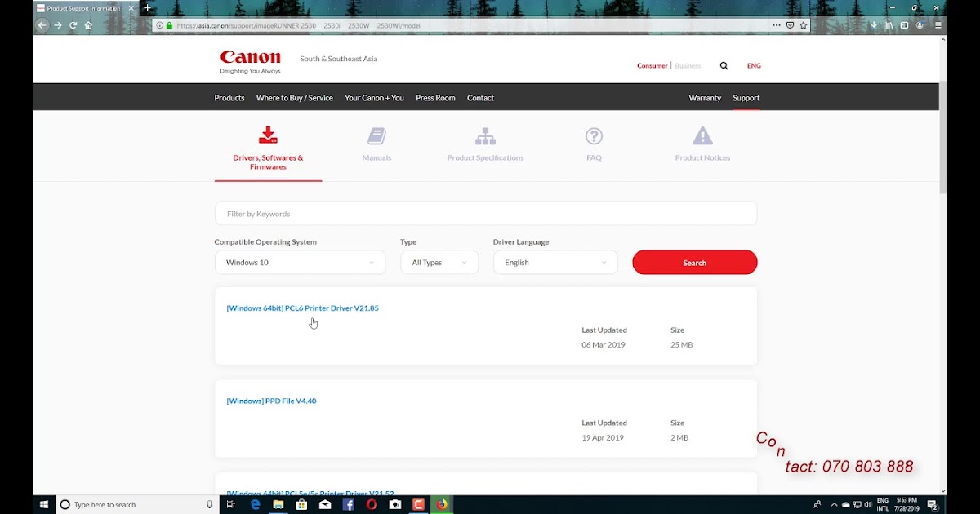The height and width of the screenshot is (514, 980).
Task: Open the FAQ tab
Action: [594, 144]
